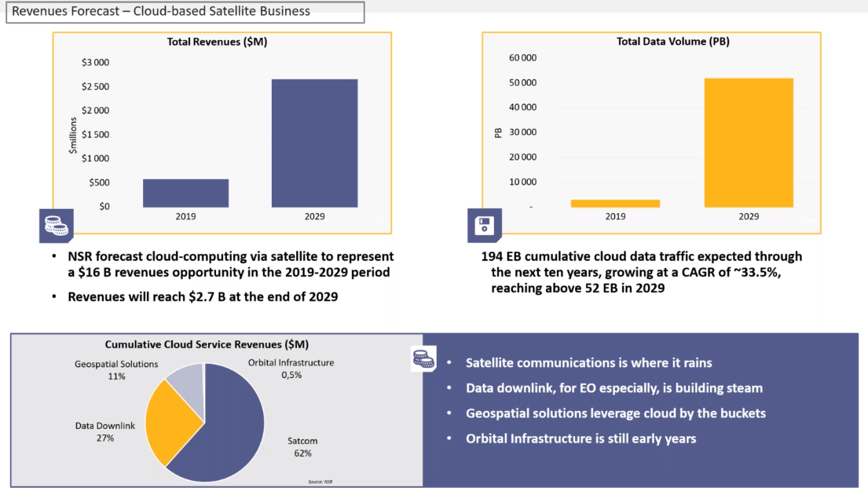Viewport: 868px width, 488px height.
Task: Click the Satcom 62% data label
Action: [302, 447]
